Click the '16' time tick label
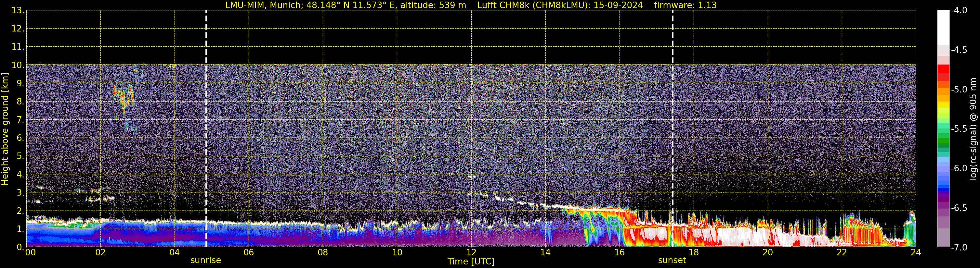This screenshot has width=980, height=268. tap(620, 252)
